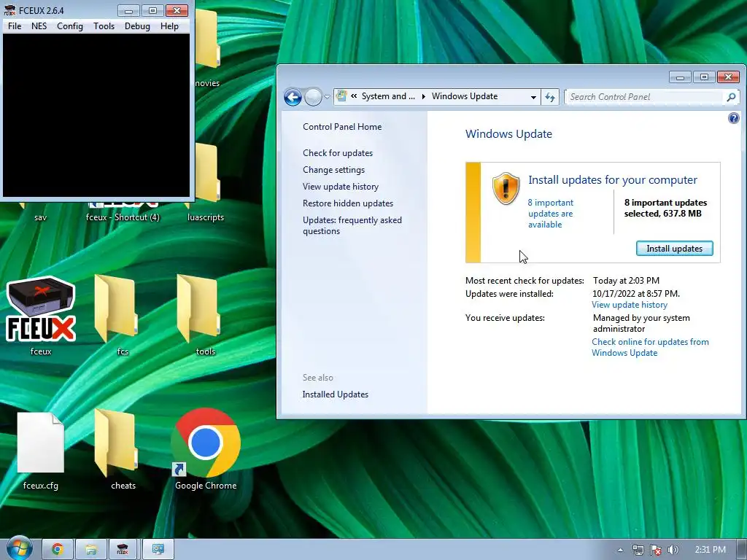This screenshot has height=560, width=747.
Task: Switch to Control Panel taskbar button
Action: [158, 550]
